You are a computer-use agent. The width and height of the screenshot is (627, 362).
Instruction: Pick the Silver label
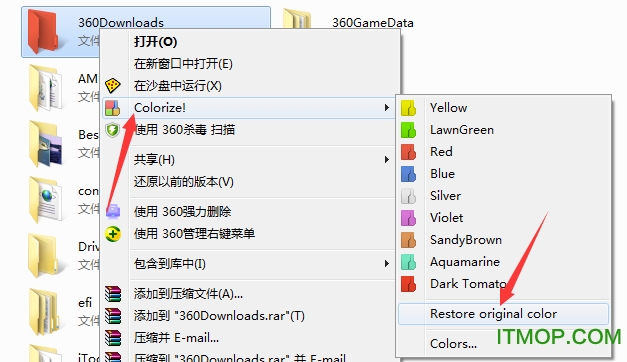(445, 196)
